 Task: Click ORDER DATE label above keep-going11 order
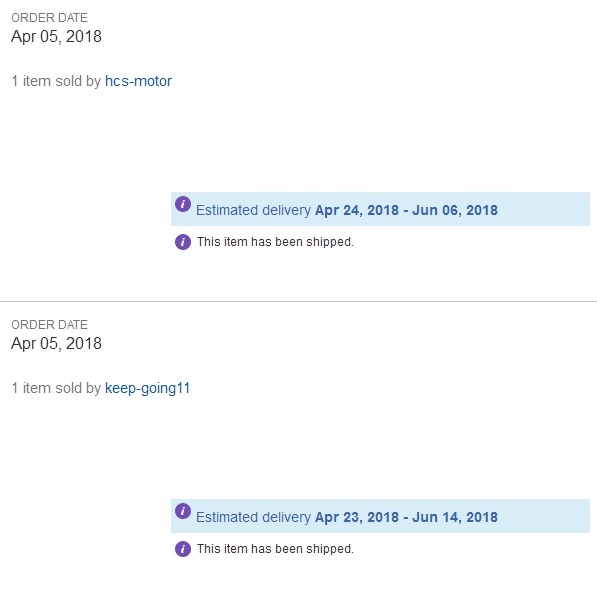[49, 325]
